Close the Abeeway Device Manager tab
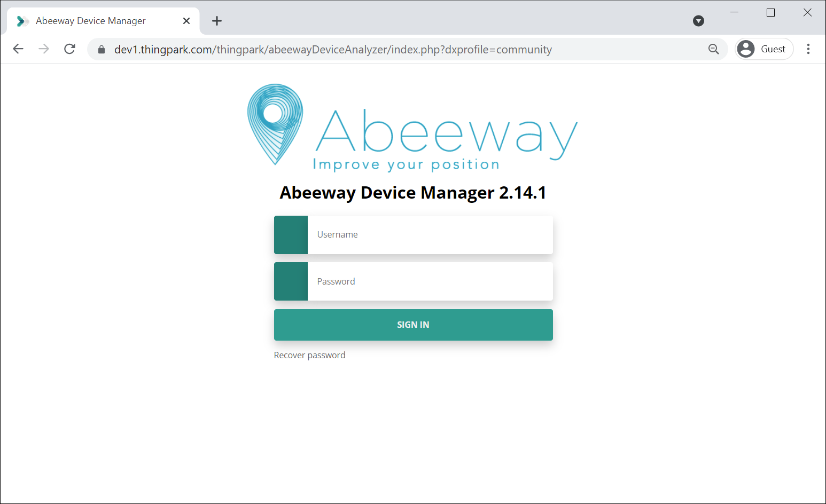This screenshot has width=826, height=504. coord(186,21)
